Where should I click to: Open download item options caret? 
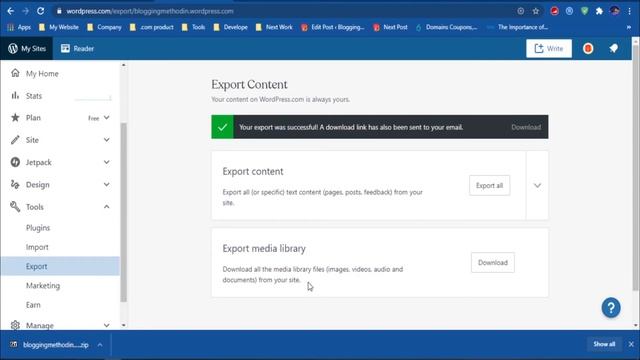tap(100, 345)
